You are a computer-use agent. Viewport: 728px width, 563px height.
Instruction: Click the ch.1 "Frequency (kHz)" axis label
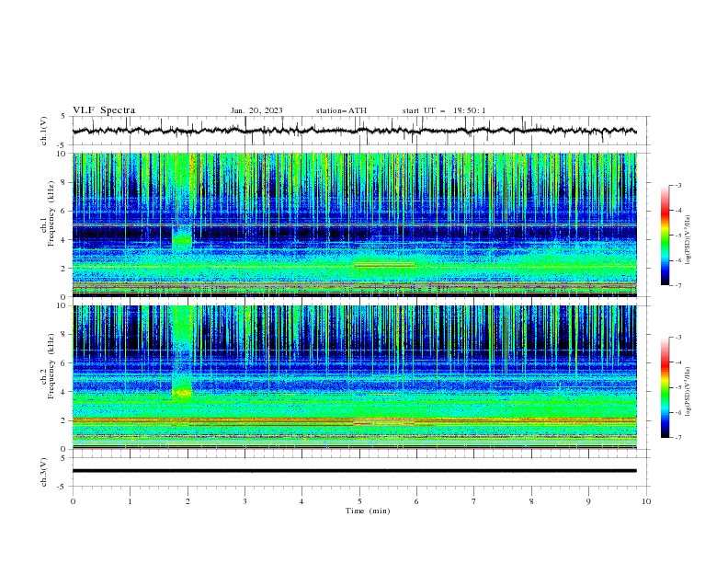pos(51,214)
